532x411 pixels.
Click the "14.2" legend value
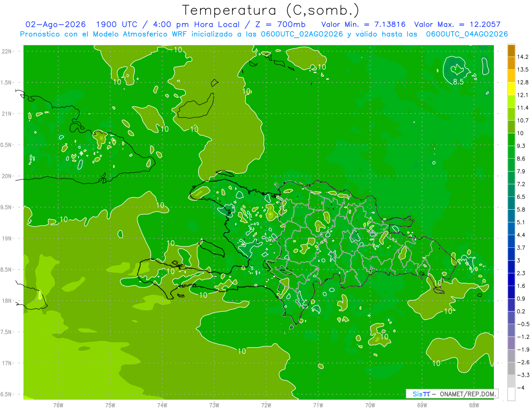pos(523,57)
